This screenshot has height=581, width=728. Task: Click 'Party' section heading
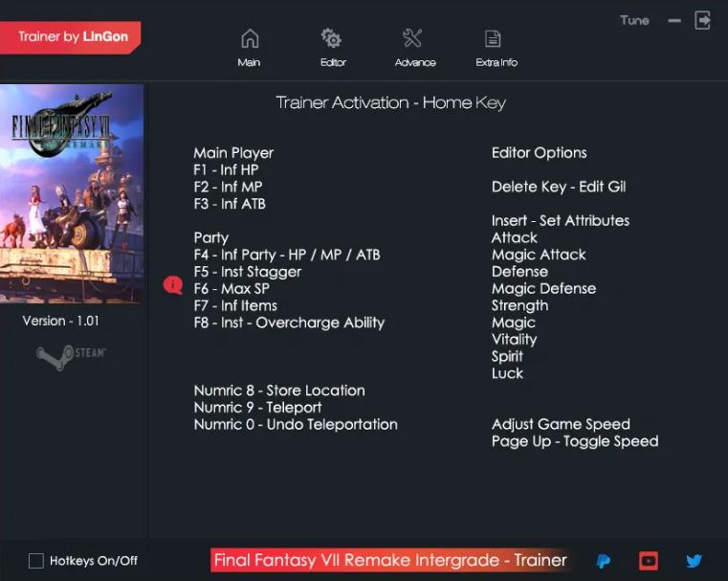(211, 237)
